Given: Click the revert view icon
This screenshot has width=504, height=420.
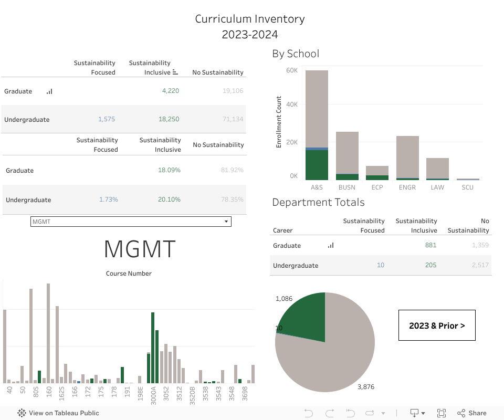Looking at the screenshot, I should tap(350, 413).
